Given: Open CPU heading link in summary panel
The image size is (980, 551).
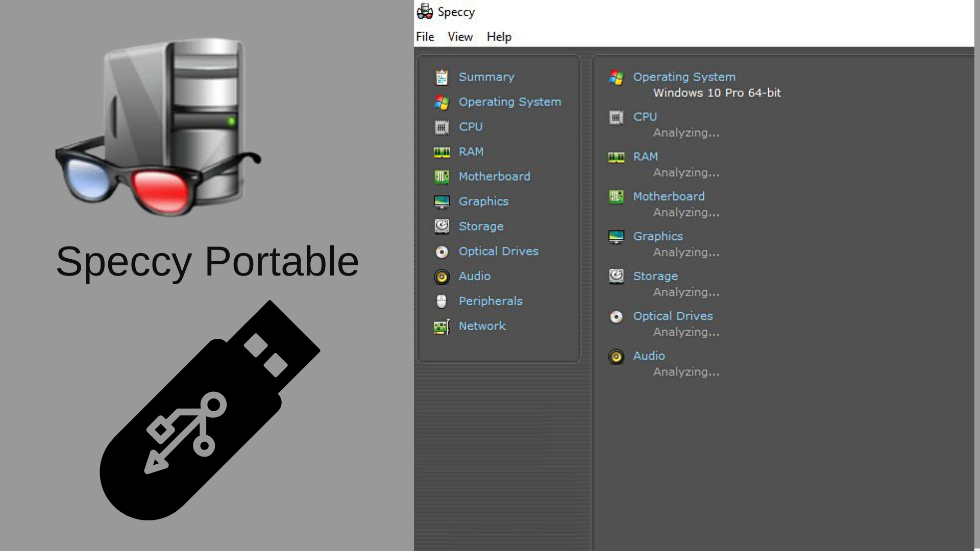Looking at the screenshot, I should tap(645, 117).
